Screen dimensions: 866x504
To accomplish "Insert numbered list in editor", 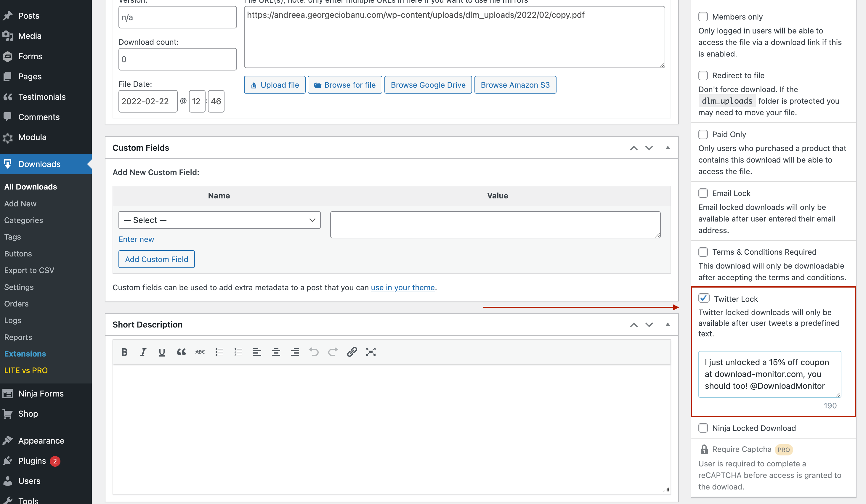I will (x=238, y=352).
